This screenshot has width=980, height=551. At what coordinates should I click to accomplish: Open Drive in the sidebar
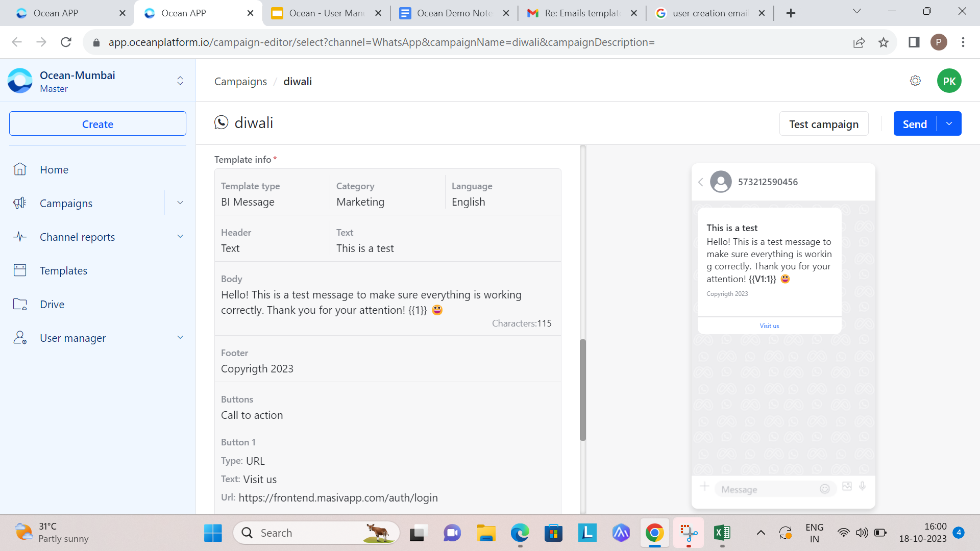click(52, 304)
